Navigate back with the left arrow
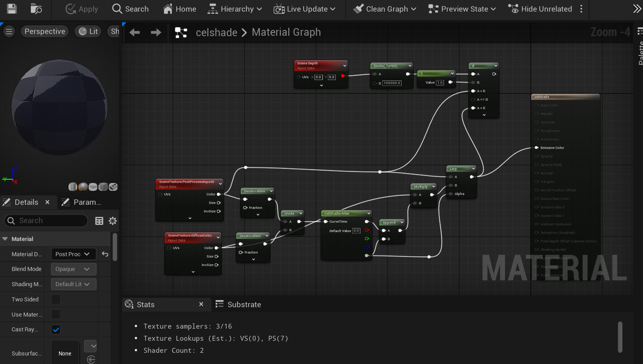The height and width of the screenshot is (364, 643). point(135,32)
